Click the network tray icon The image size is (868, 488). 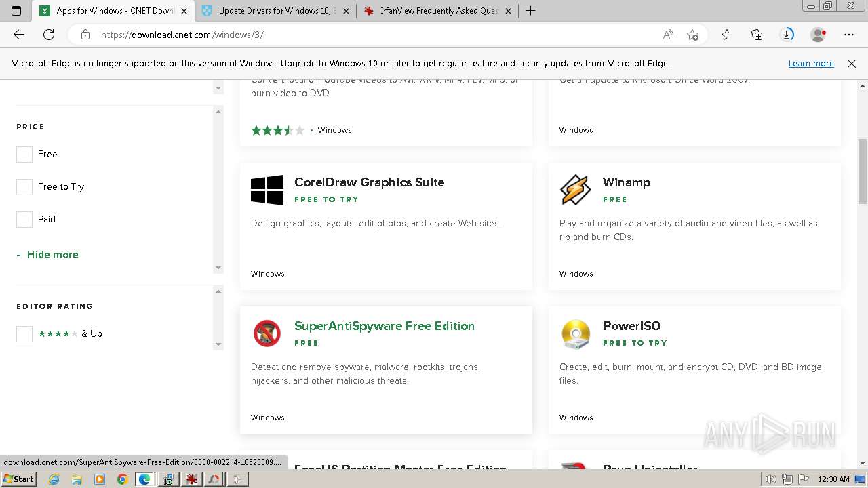click(787, 479)
